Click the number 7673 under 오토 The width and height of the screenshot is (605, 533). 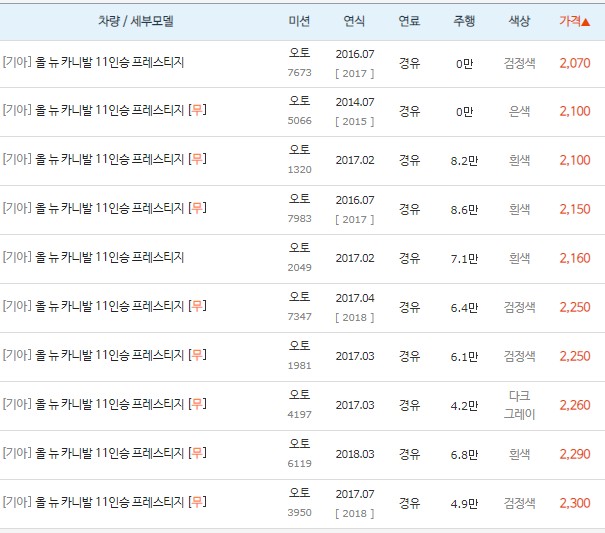tap(299, 73)
